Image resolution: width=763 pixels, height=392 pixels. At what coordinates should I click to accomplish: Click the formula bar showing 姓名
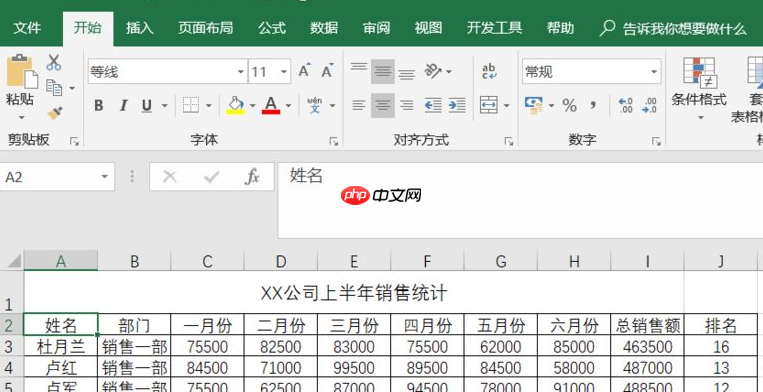click(x=520, y=200)
